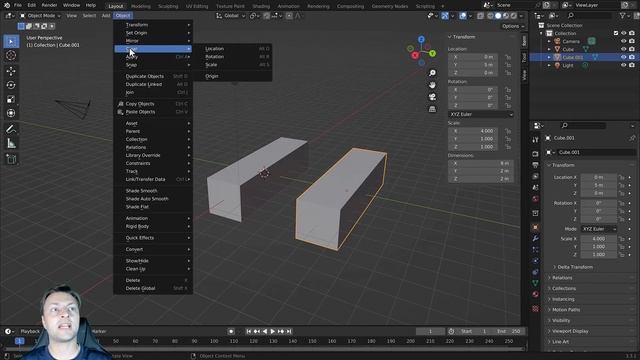The width and height of the screenshot is (640, 360).
Task: Hide Light with its eye icon
Action: pyautogui.click(x=623, y=65)
